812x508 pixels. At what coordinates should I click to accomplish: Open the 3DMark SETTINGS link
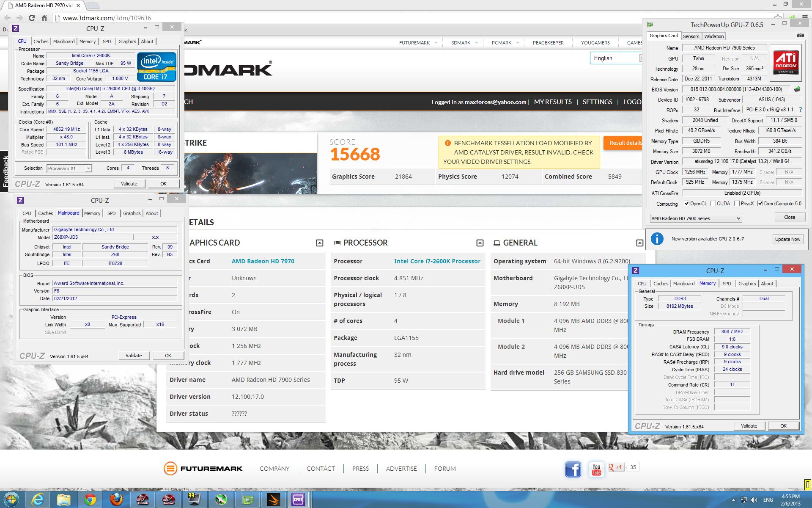click(597, 102)
